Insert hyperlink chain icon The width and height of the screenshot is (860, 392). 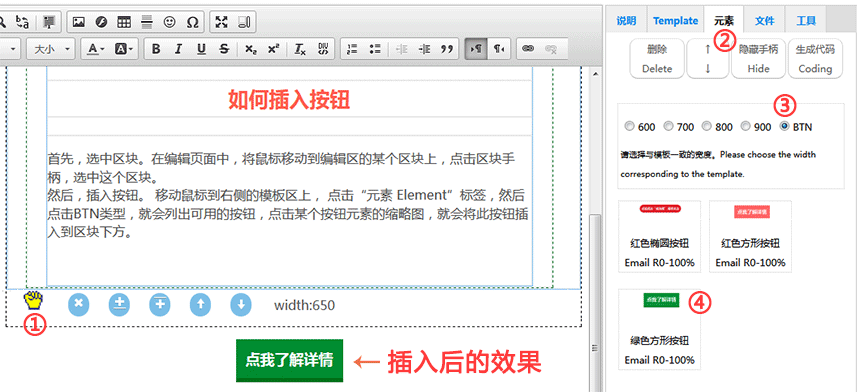click(x=528, y=49)
